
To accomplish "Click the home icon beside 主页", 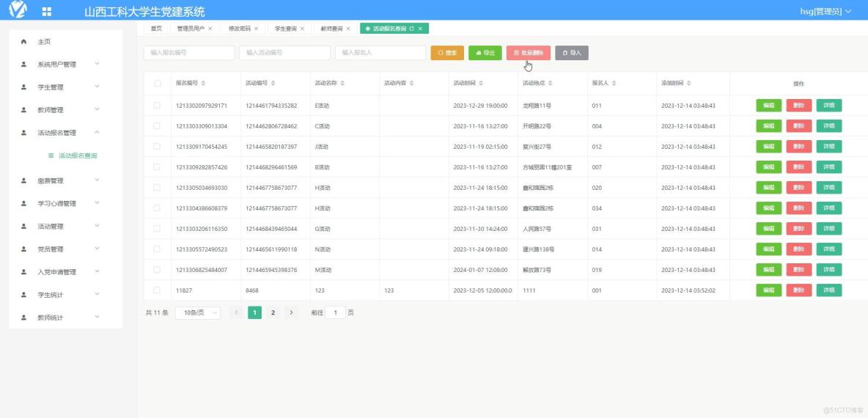I will point(23,42).
